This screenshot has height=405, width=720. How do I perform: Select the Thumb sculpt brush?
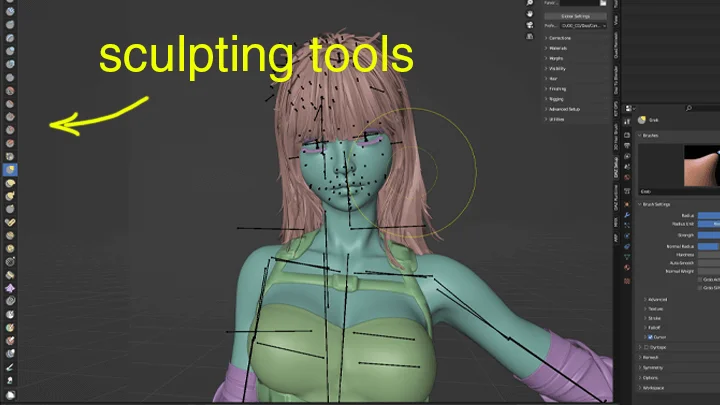coord(10,209)
